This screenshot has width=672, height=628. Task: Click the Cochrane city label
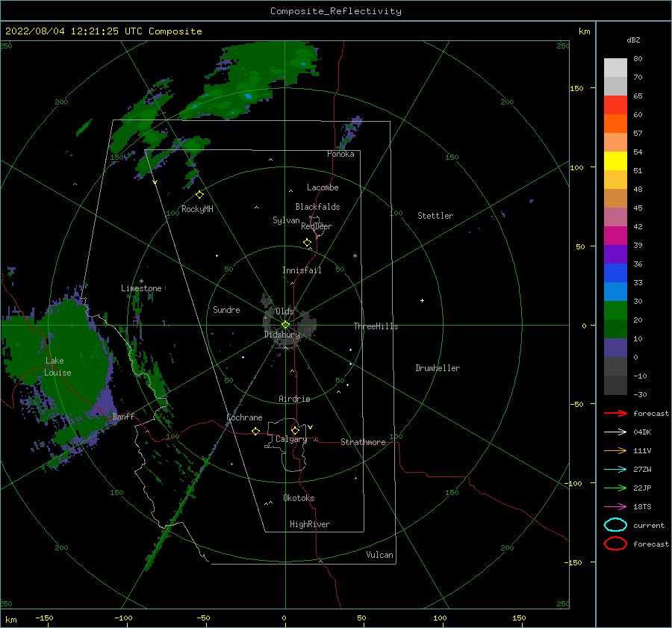point(244,417)
